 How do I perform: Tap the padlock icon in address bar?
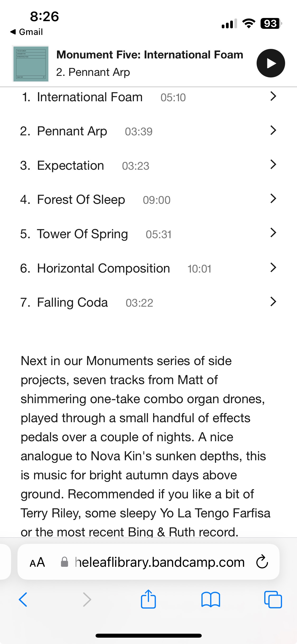pos(64,562)
